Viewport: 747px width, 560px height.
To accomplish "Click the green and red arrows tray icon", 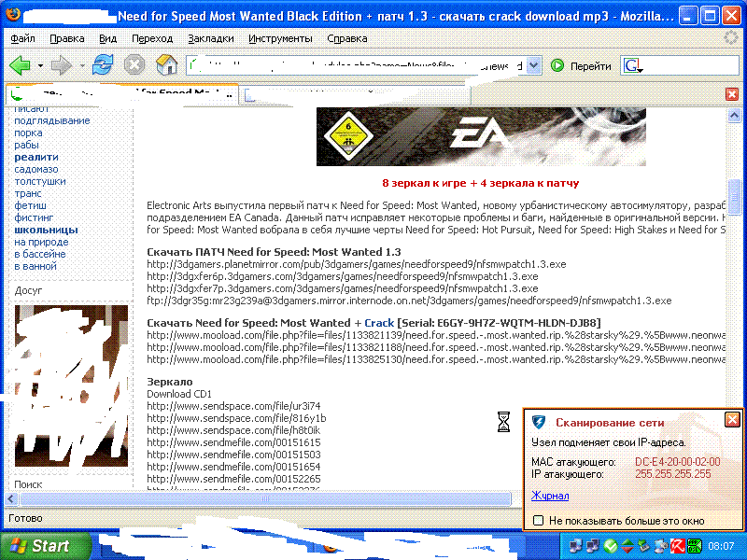I will tap(627, 546).
